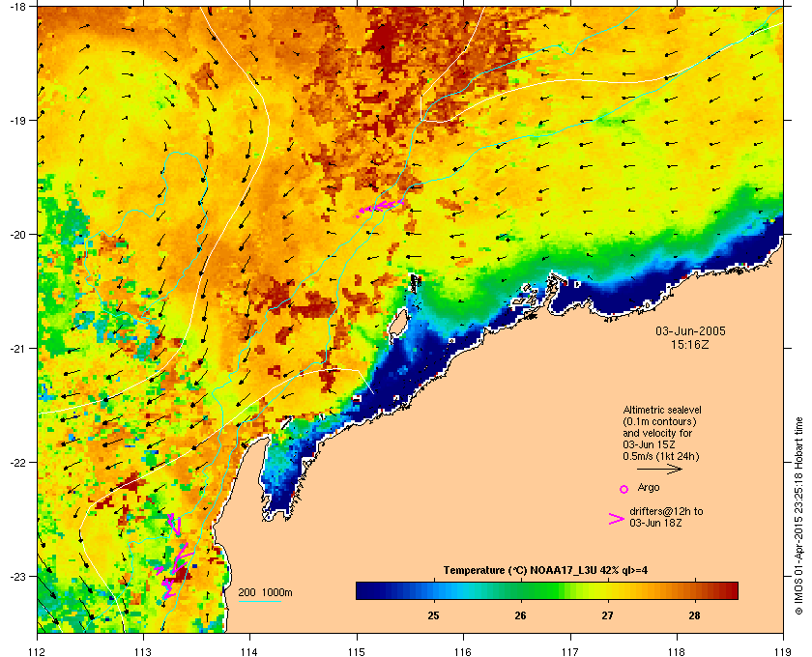Click longitude axis label 117
Screen dimensions: 812x657
pyautogui.click(x=569, y=652)
